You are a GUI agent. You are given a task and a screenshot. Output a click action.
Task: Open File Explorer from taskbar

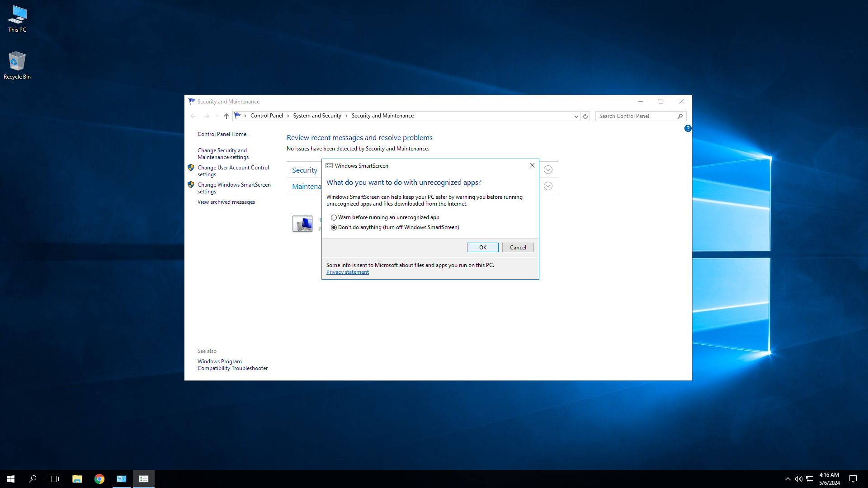pyautogui.click(x=77, y=479)
